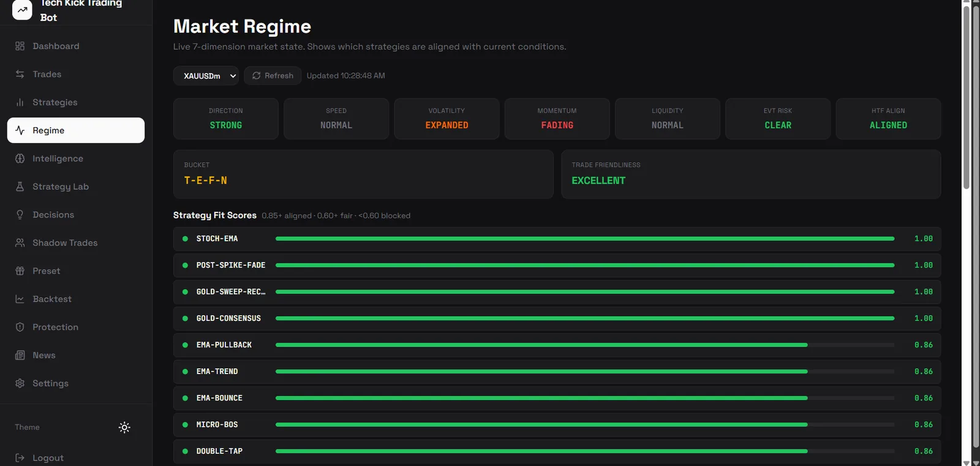Click the page vertical scrollbar thumb
This screenshot has height=466, width=980.
967,98
